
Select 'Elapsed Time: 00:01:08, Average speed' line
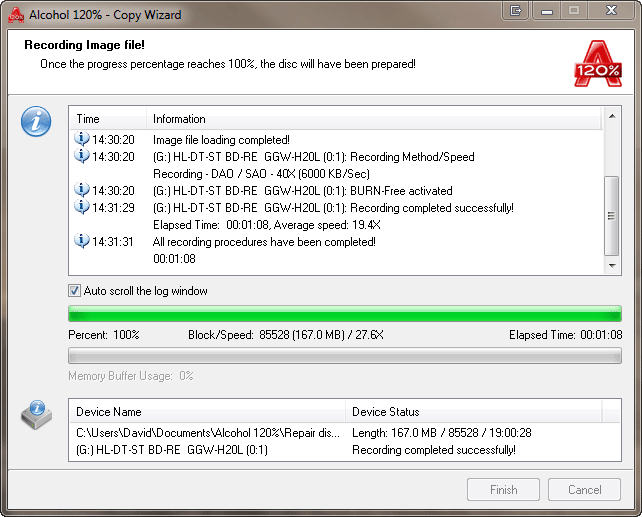point(267,225)
